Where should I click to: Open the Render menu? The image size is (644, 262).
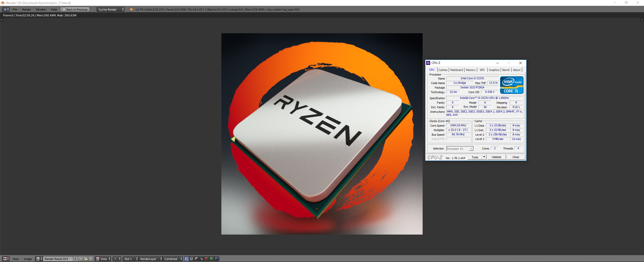tap(26, 10)
